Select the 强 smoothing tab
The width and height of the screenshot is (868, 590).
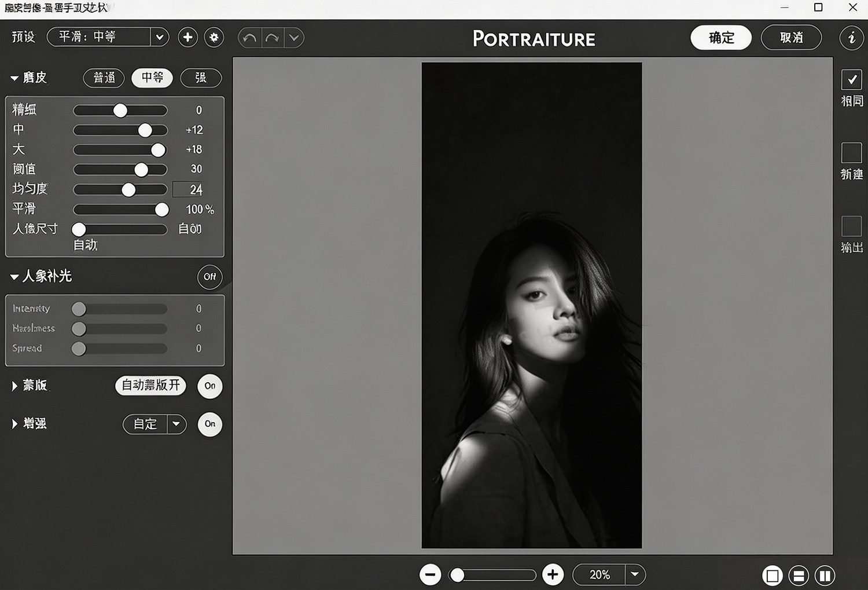click(201, 78)
